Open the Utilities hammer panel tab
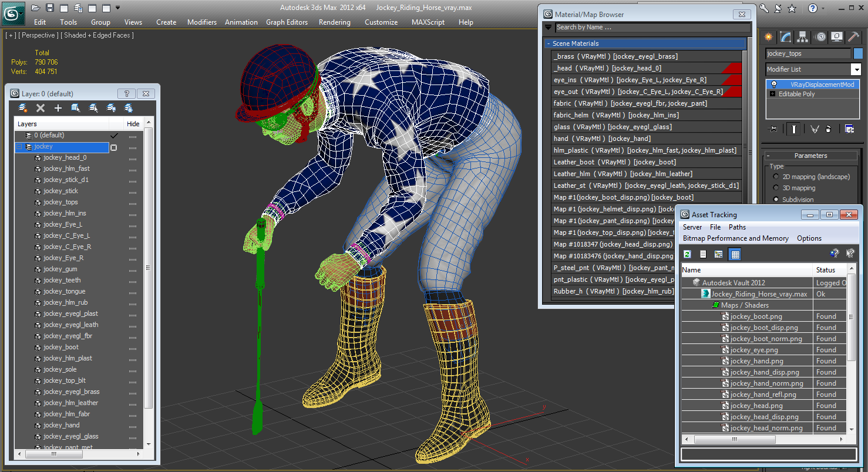 854,37
